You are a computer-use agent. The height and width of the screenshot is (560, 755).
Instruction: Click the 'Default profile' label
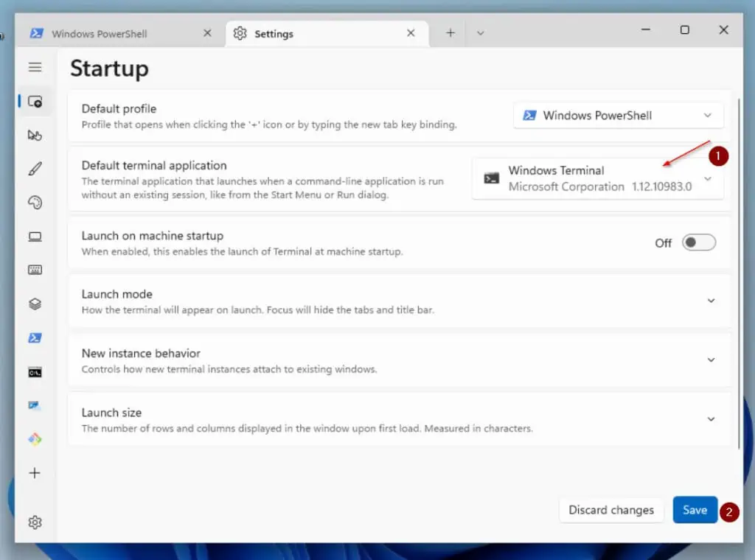click(x=119, y=109)
